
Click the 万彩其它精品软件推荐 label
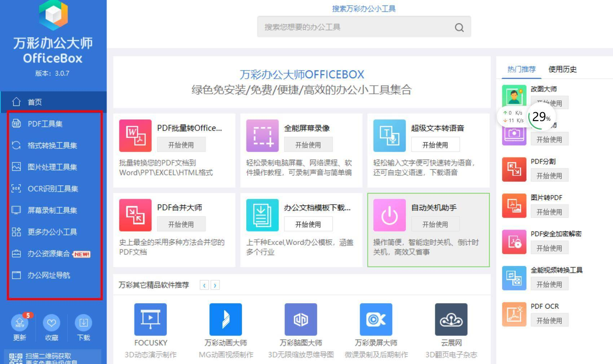154,285
